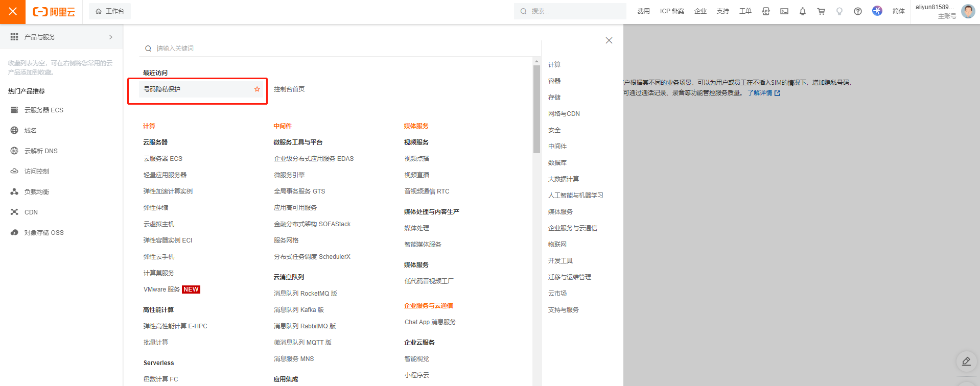
Task: Open 弹性伸缩 product
Action: [156, 208]
